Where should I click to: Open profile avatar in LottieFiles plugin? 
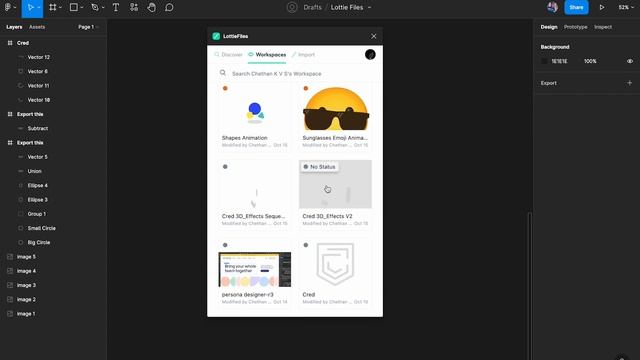[x=370, y=54]
